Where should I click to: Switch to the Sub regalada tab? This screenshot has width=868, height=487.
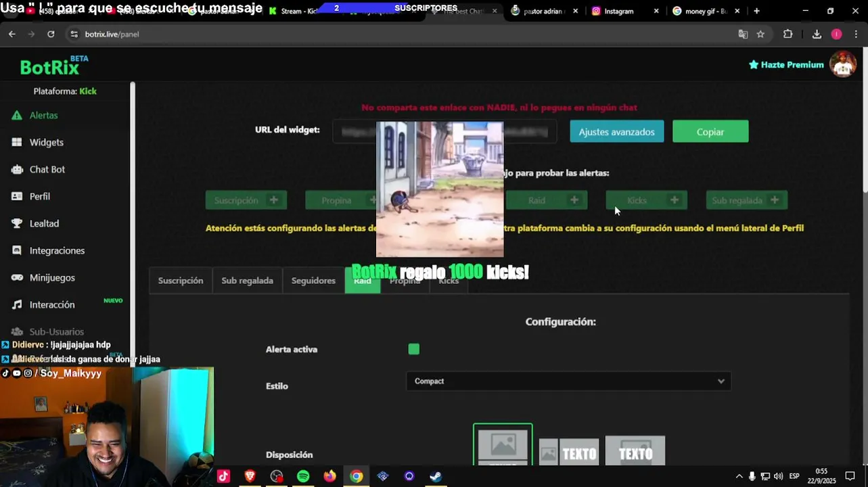point(248,281)
